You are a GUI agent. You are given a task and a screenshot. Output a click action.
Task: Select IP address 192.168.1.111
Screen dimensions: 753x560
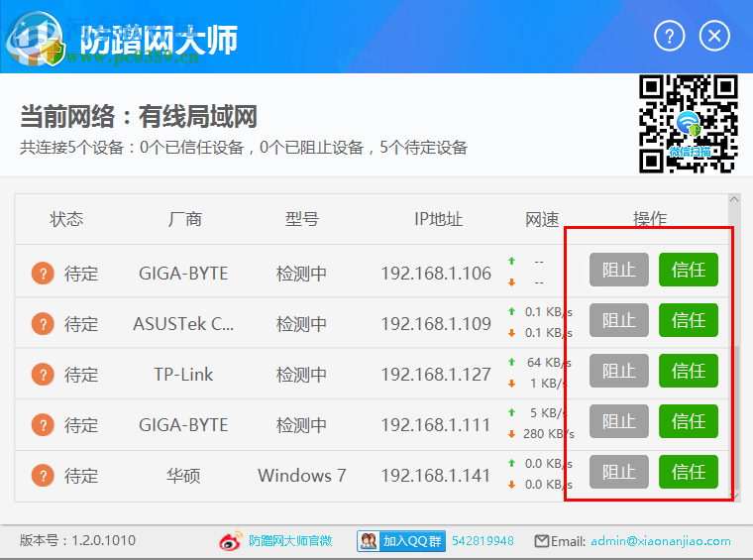point(436,425)
